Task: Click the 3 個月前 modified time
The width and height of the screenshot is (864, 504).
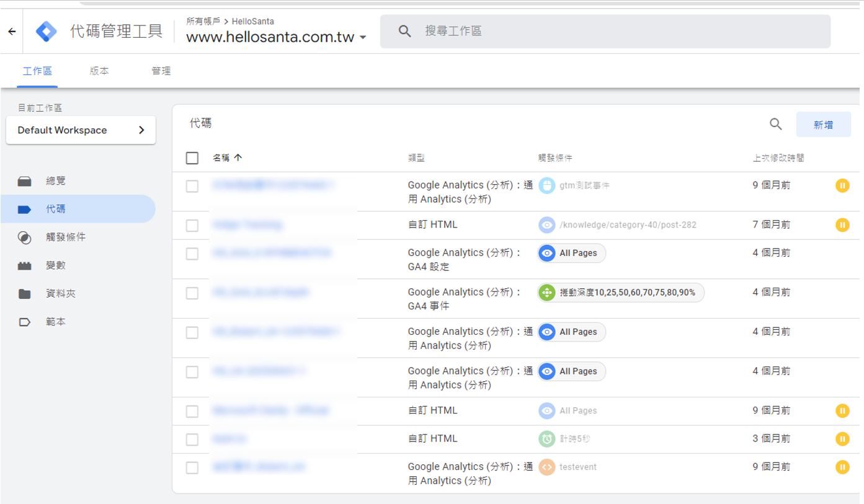Action: click(x=772, y=438)
